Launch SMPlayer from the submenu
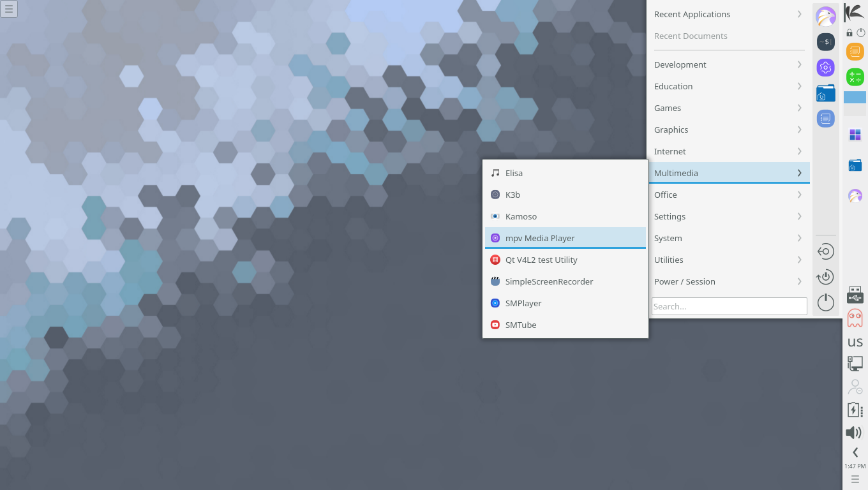Viewport: 868px width, 490px height. 565,303
